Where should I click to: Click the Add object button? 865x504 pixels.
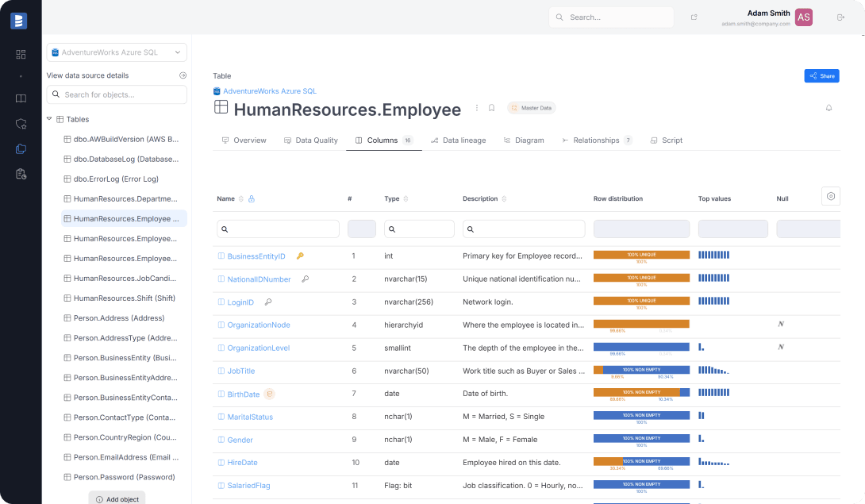(117, 498)
